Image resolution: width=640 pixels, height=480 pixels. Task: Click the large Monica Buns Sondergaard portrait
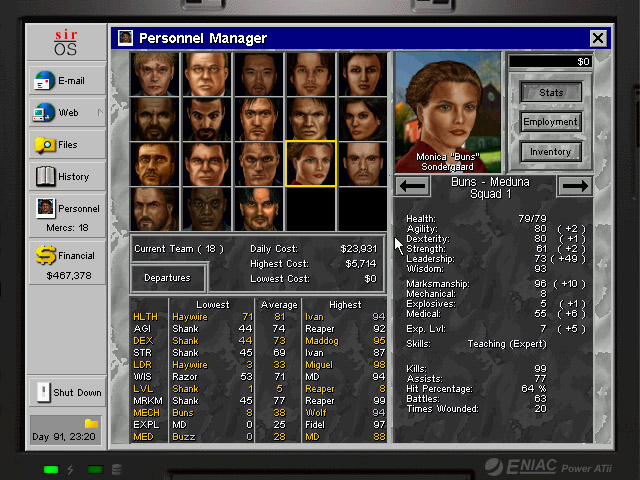(x=448, y=112)
